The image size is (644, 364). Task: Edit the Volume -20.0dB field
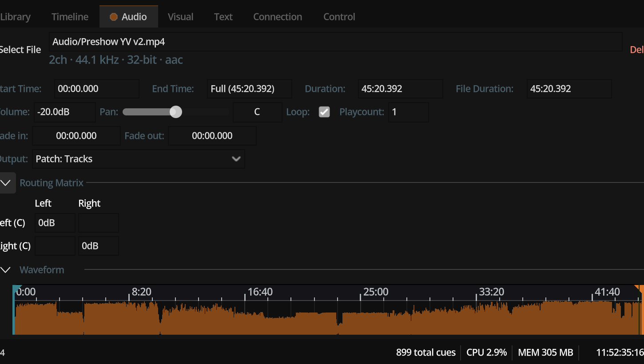(x=65, y=112)
